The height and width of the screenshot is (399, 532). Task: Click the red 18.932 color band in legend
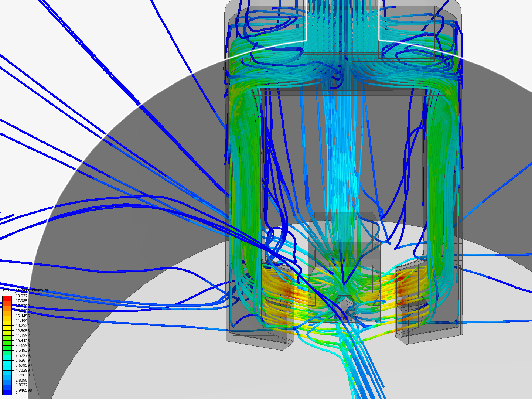point(7,298)
